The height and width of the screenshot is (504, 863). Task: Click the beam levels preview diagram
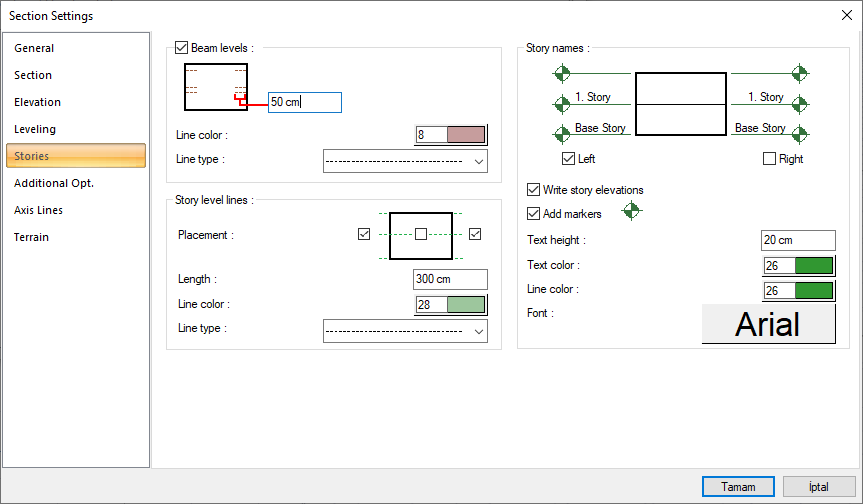(x=216, y=87)
